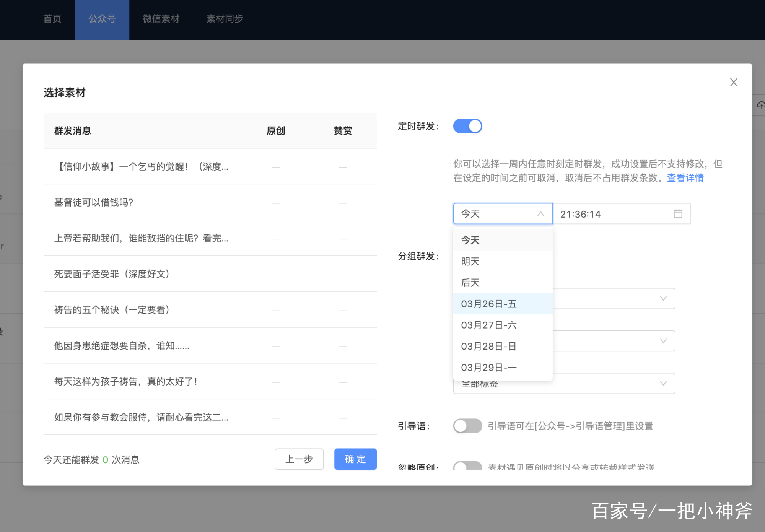Enable the 引导语 toggle
This screenshot has height=532, width=765.
click(x=467, y=426)
